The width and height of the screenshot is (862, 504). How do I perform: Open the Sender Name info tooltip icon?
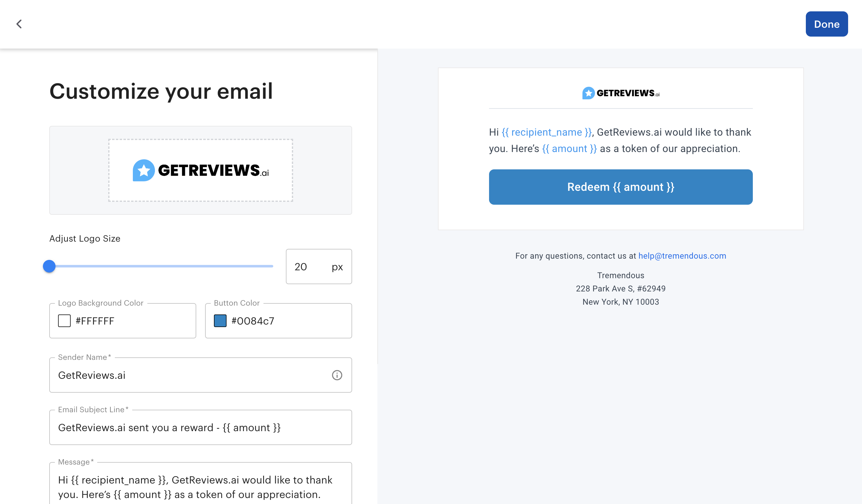[337, 375]
